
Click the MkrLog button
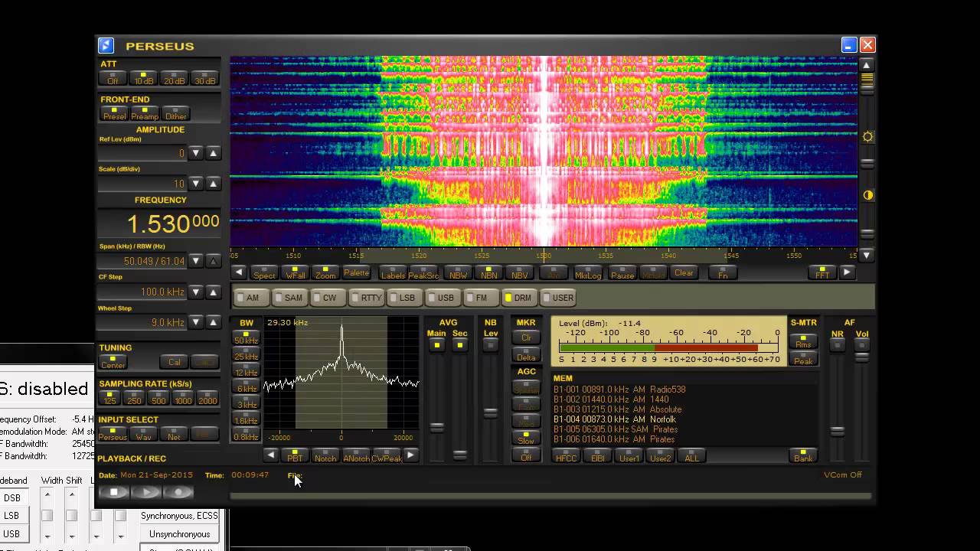pos(588,272)
